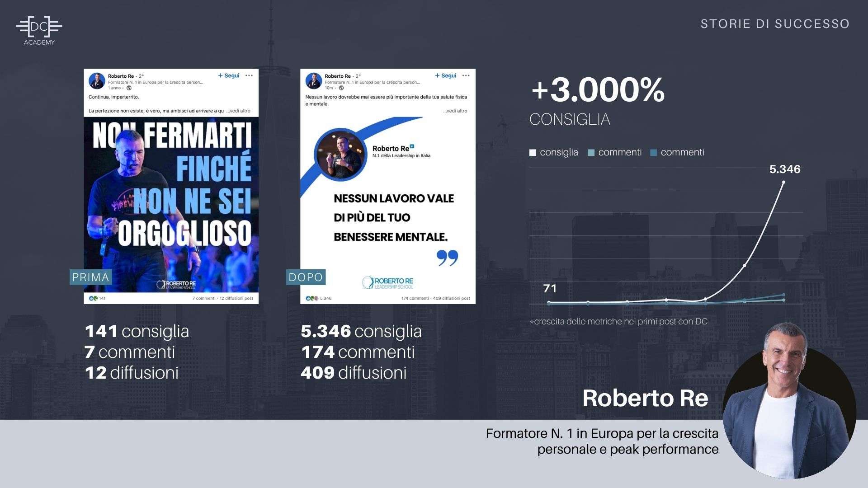The image size is (868, 488).
Task: Click the STORIE DI SUCCESSO header text
Action: (775, 24)
